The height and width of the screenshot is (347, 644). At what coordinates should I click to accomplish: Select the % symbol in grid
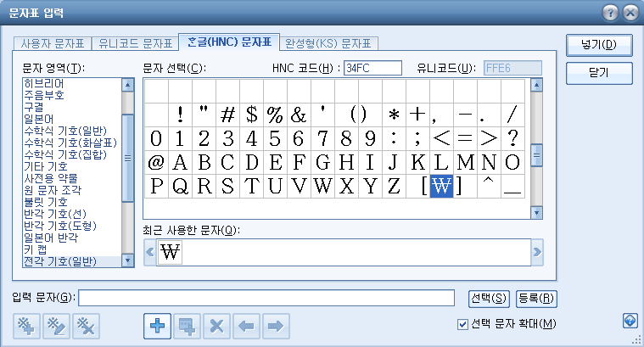click(x=275, y=115)
